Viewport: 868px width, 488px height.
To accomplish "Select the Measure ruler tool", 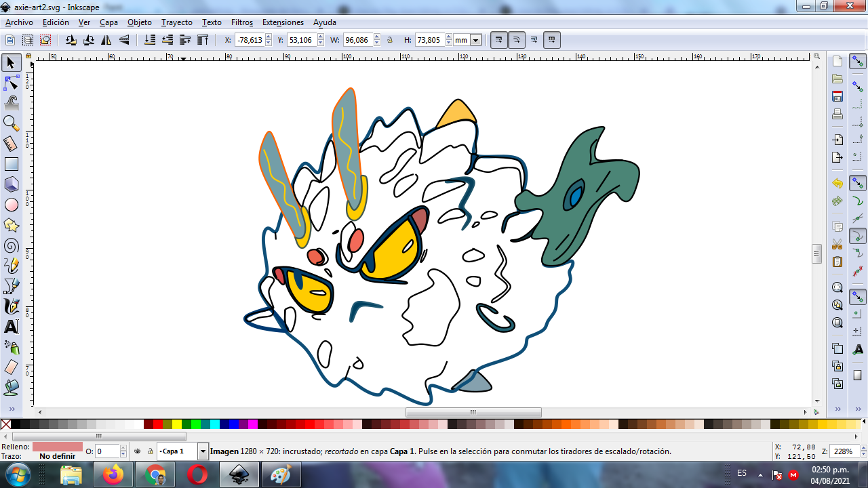I will (x=11, y=144).
